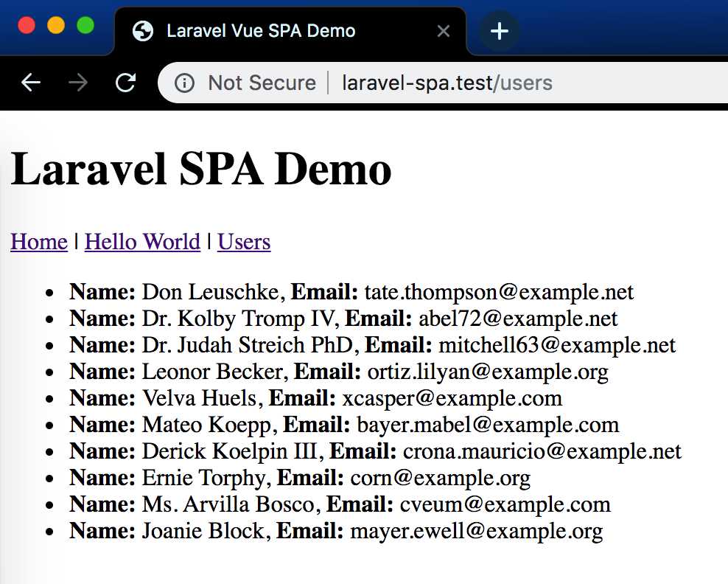This screenshot has height=584, width=728.
Task: Click the name Don Leuschke
Action: click(x=210, y=292)
